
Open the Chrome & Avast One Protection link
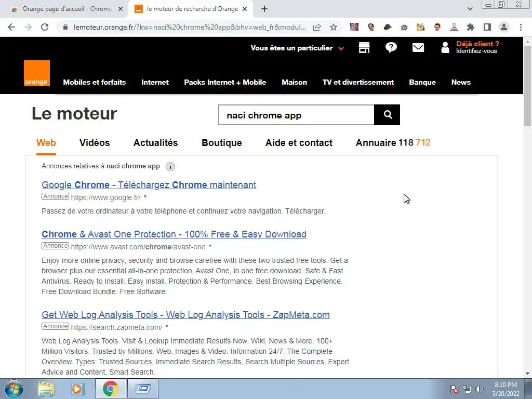[x=174, y=234]
